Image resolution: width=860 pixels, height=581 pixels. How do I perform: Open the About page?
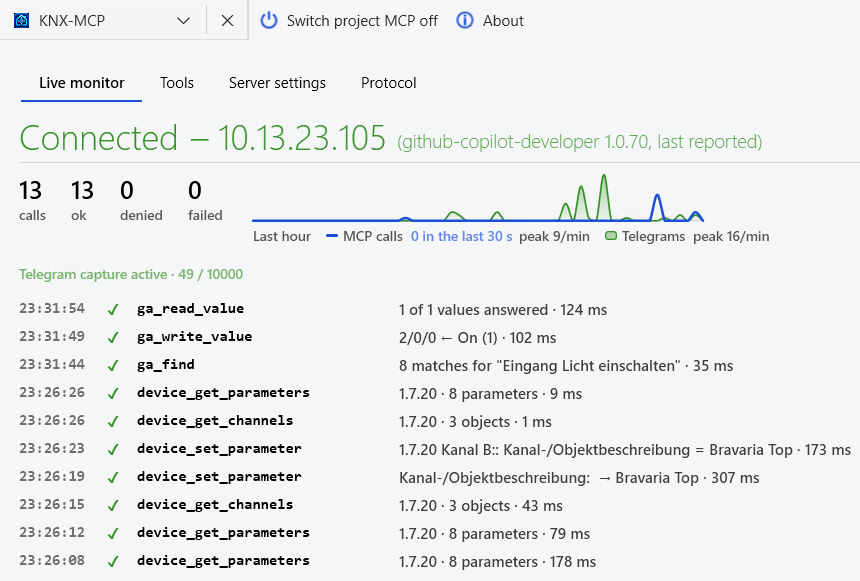click(x=490, y=21)
